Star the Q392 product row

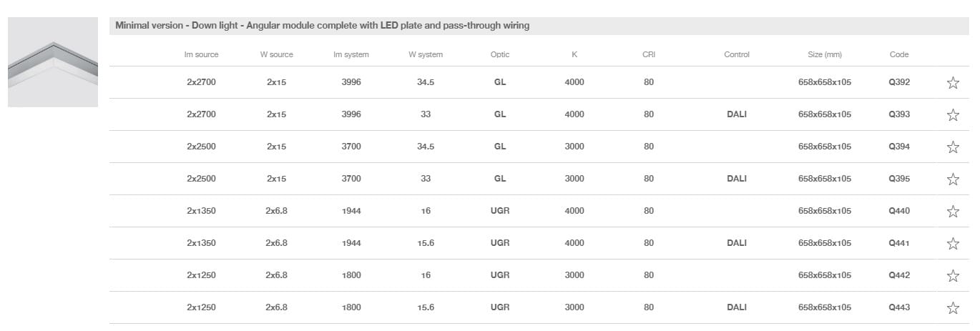tap(952, 83)
